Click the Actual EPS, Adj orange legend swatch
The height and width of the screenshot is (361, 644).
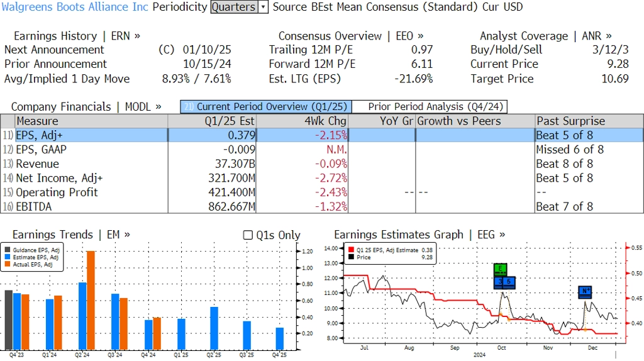[x=8, y=265]
